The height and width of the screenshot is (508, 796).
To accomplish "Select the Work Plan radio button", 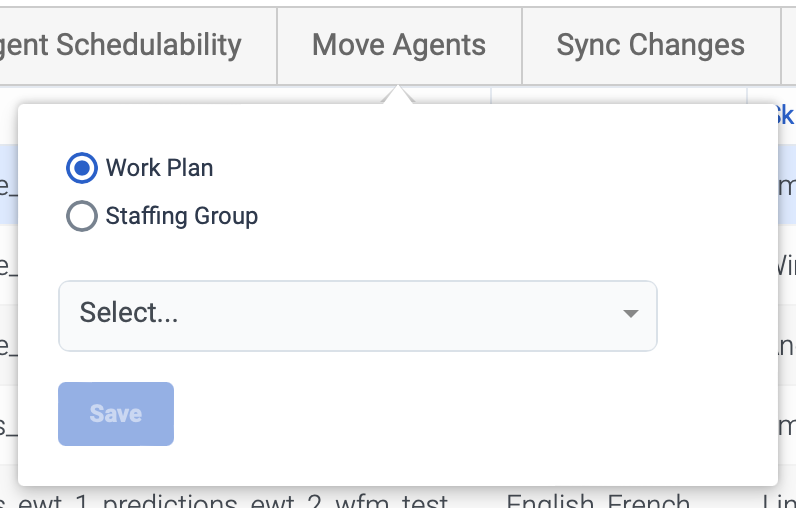I will click(81, 168).
